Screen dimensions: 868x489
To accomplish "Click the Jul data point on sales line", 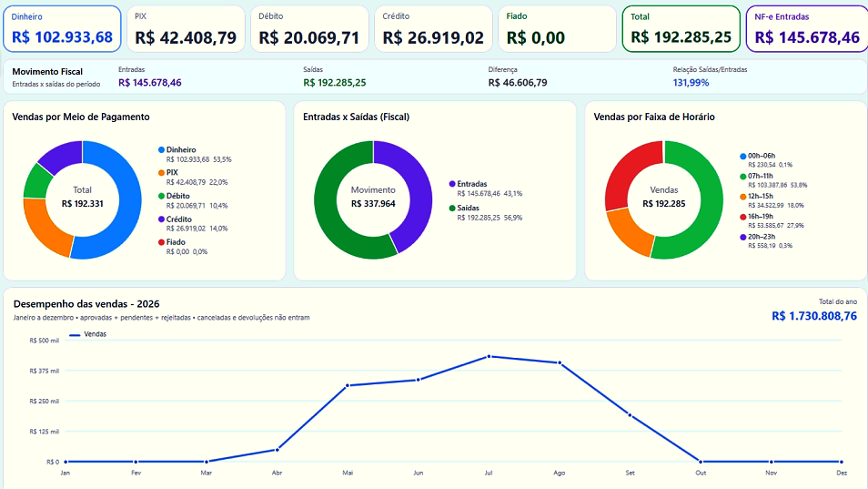I will pyautogui.click(x=489, y=357).
